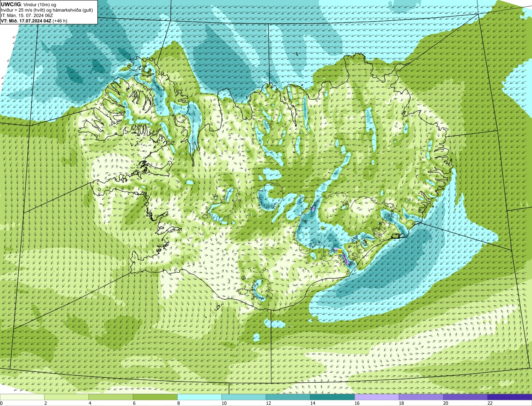Click the yellow 30 gust label
Image resolution: width=532 pixels, height=406 pixels.
click(x=340, y=252)
